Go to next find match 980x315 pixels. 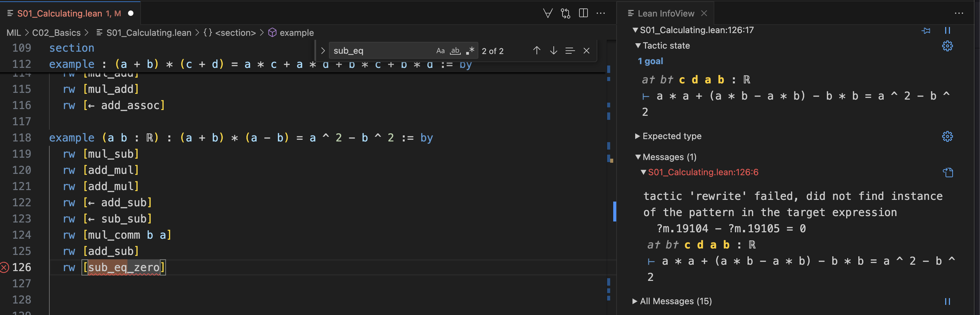tap(553, 51)
